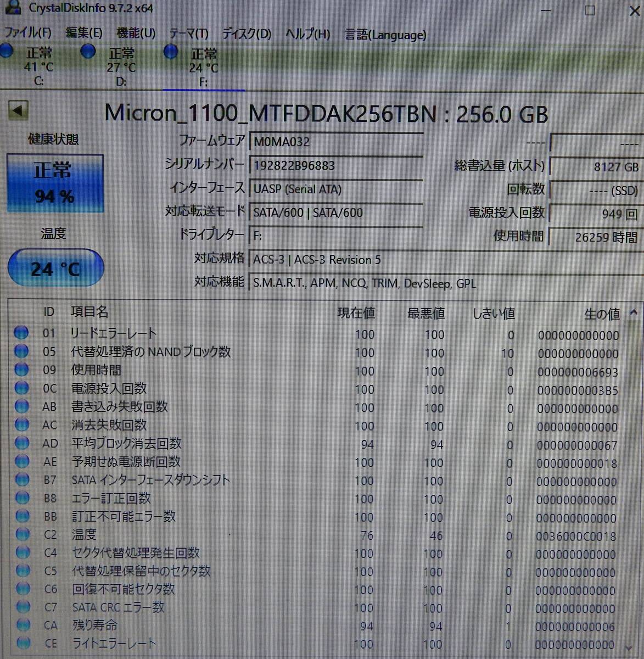Click the ACS-3 Revision 5 standard field
Image resolution: width=644 pixels, height=659 pixels.
(x=446, y=260)
